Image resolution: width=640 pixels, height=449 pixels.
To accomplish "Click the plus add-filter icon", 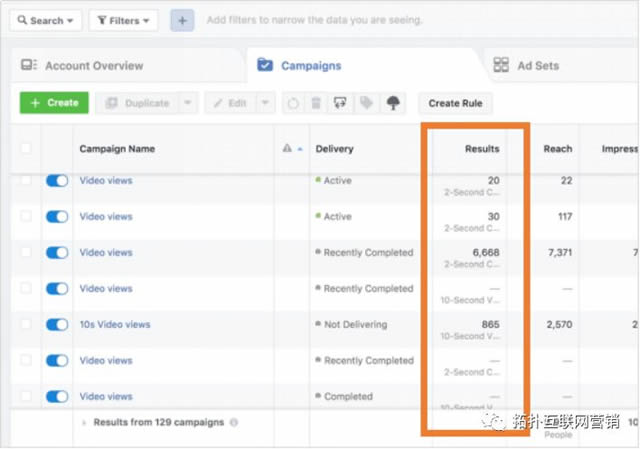I will click(182, 20).
